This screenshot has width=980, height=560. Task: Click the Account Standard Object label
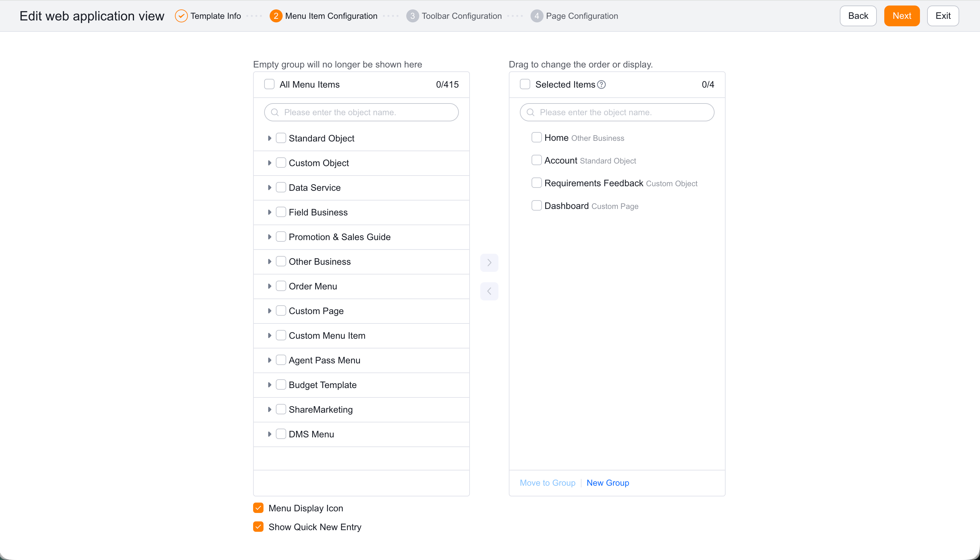590,160
